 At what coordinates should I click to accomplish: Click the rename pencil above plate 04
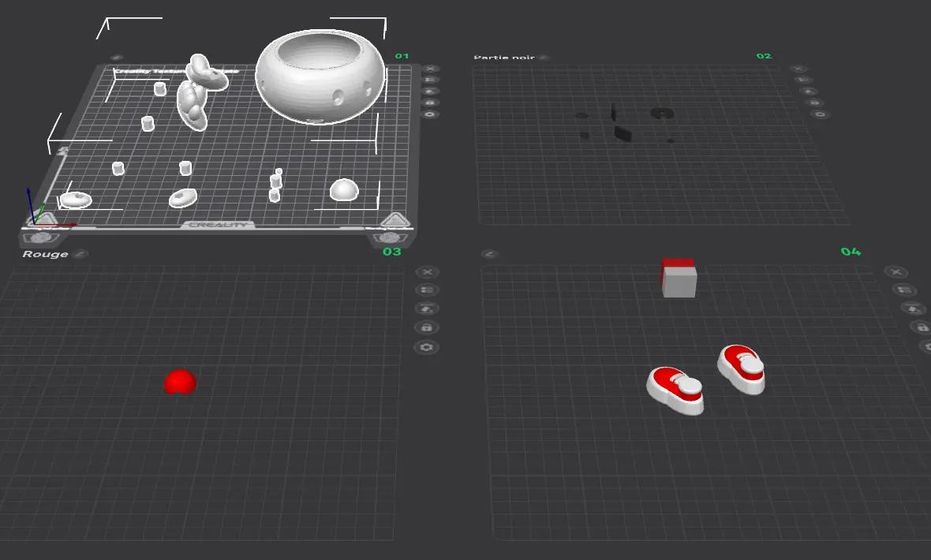tap(489, 254)
